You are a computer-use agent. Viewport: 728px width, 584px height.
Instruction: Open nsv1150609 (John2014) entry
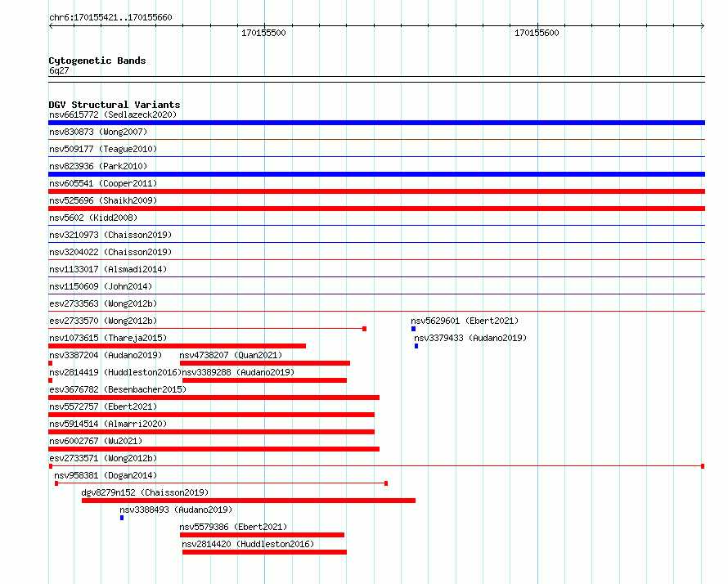click(x=101, y=286)
